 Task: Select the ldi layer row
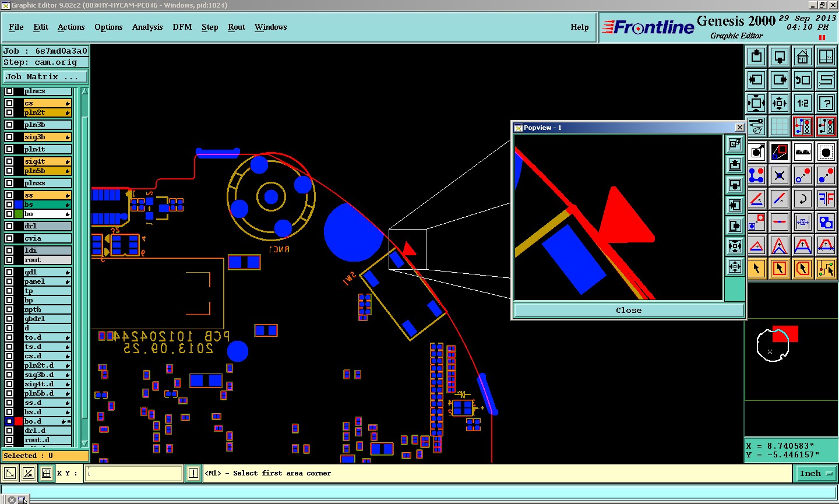(x=48, y=251)
